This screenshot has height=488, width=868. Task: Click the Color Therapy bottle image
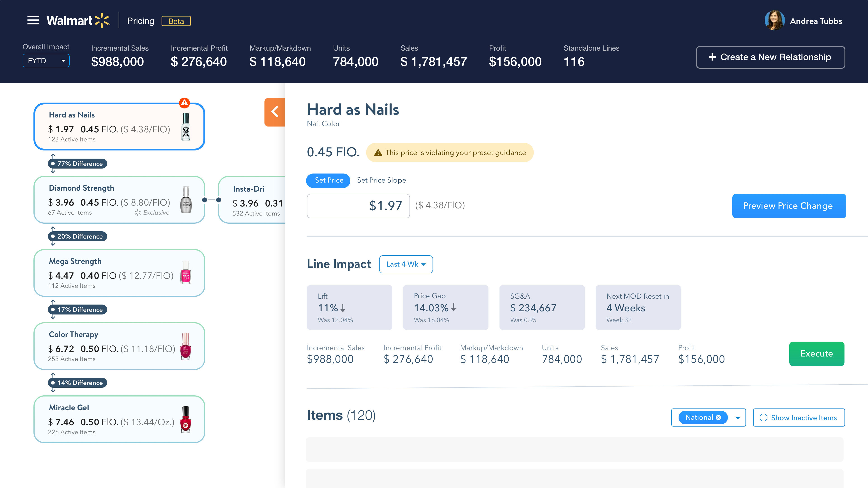186,346
